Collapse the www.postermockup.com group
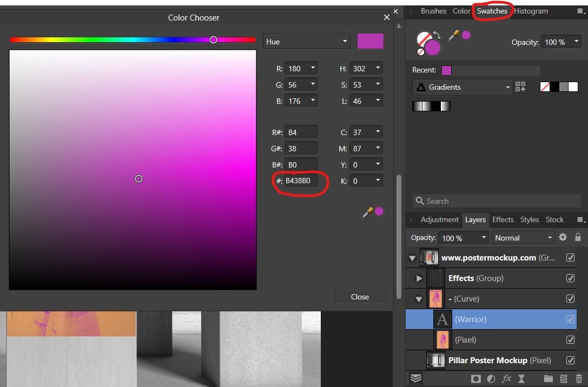The width and height of the screenshot is (588, 387). 412,258
